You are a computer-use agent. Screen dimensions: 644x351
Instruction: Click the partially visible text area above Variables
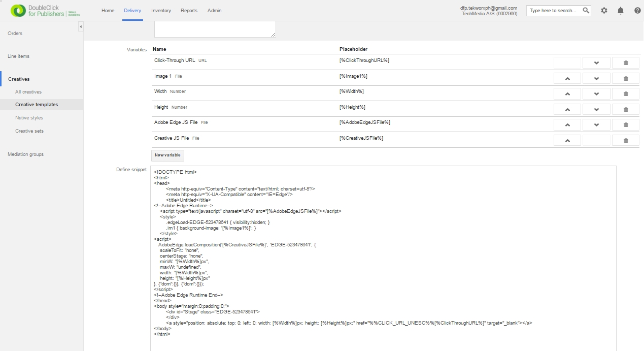pyautogui.click(x=215, y=29)
